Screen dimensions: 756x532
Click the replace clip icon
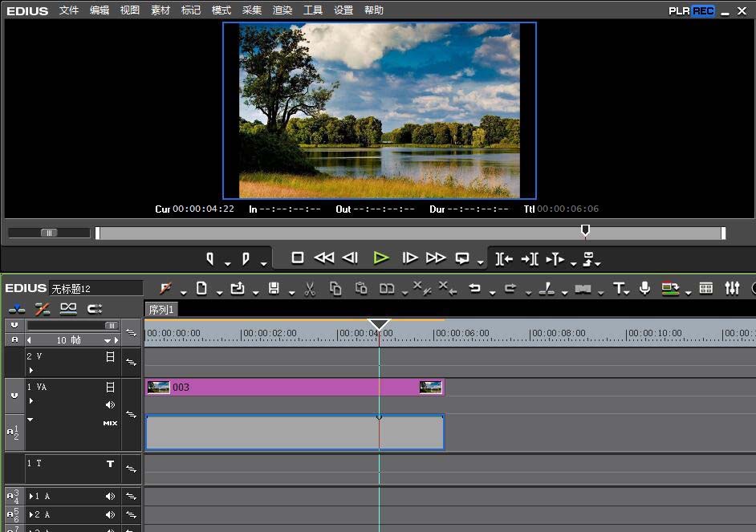387,289
